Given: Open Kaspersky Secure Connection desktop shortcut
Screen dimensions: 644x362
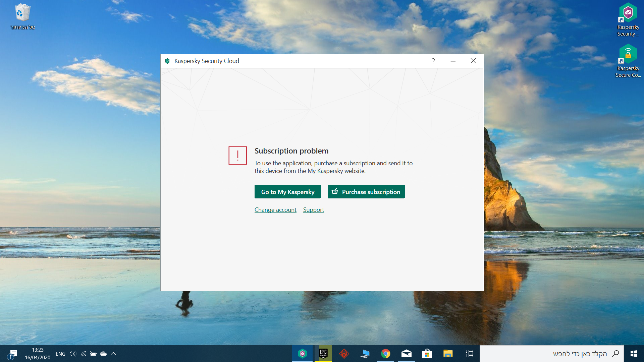Looking at the screenshot, I should 628,61.
